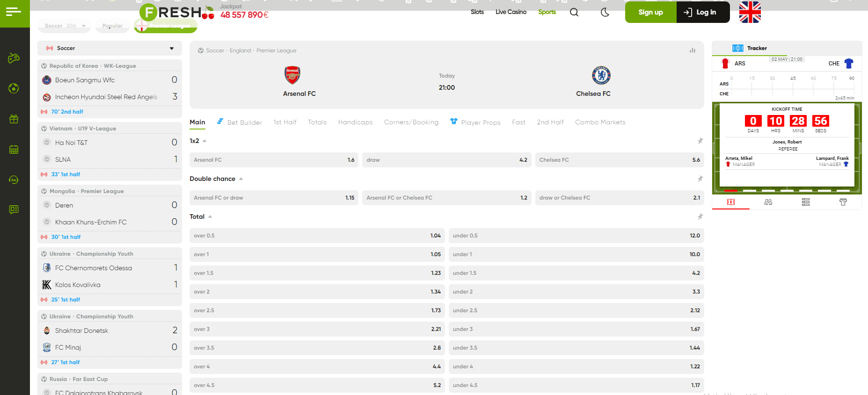Click the Bet Builder icon

click(x=220, y=122)
